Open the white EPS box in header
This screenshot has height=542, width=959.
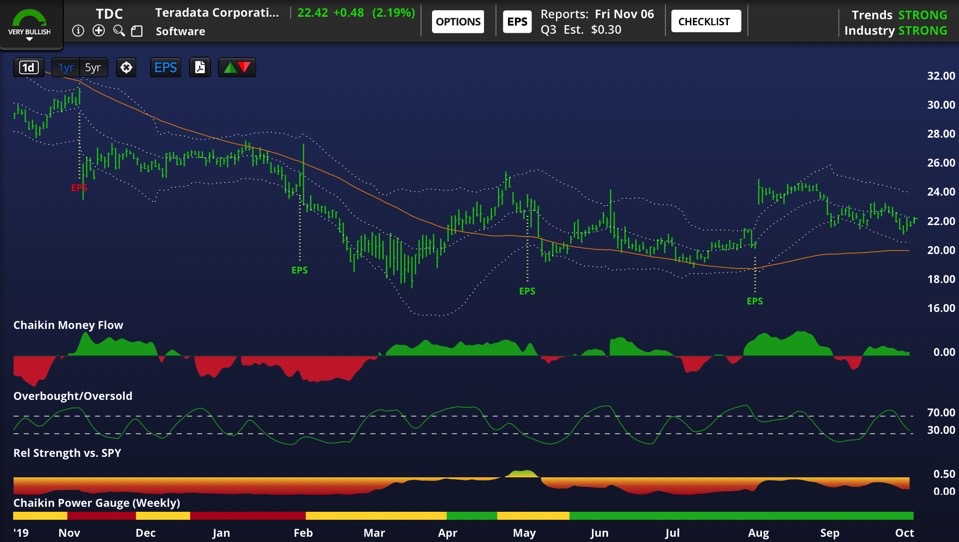pos(517,21)
